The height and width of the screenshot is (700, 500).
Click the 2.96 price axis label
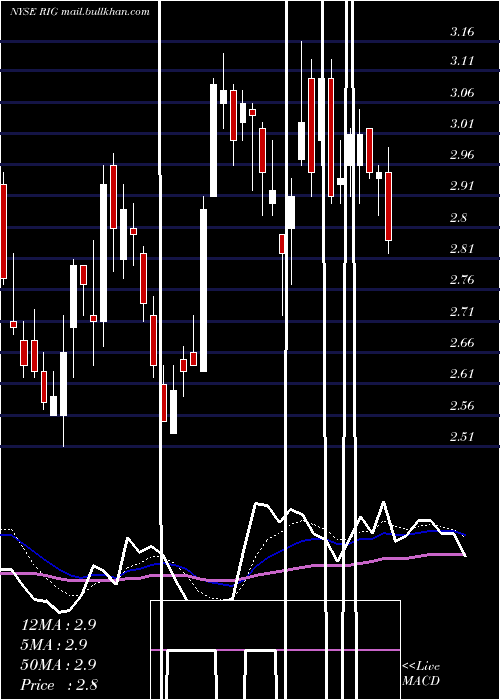tap(462, 155)
